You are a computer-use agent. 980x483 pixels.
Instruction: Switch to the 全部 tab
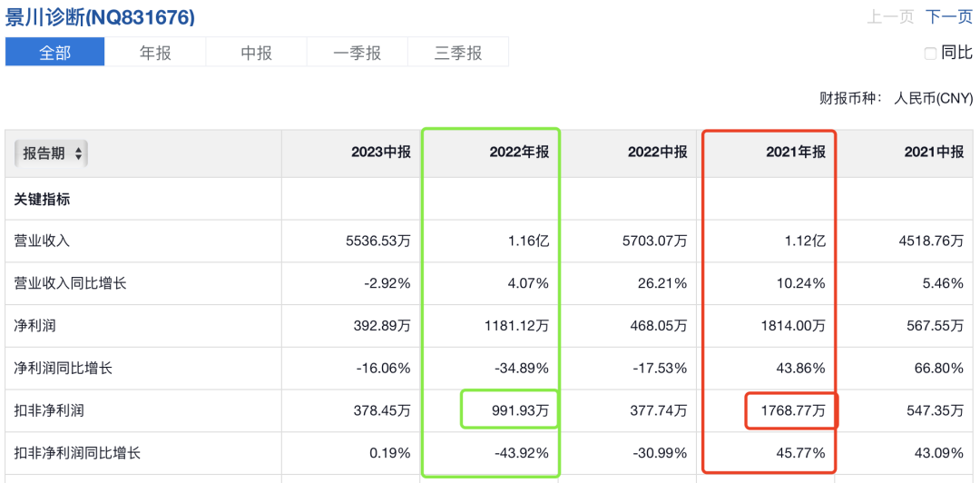54,53
